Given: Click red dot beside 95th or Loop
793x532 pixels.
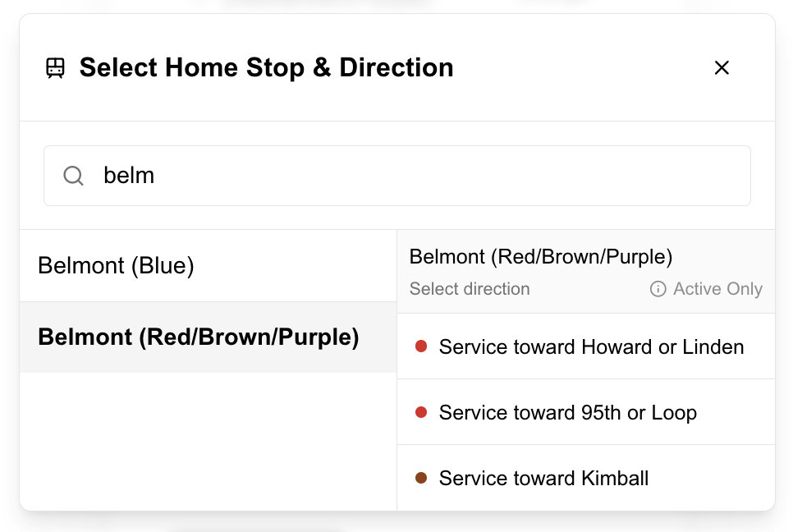Looking at the screenshot, I should 421,412.
